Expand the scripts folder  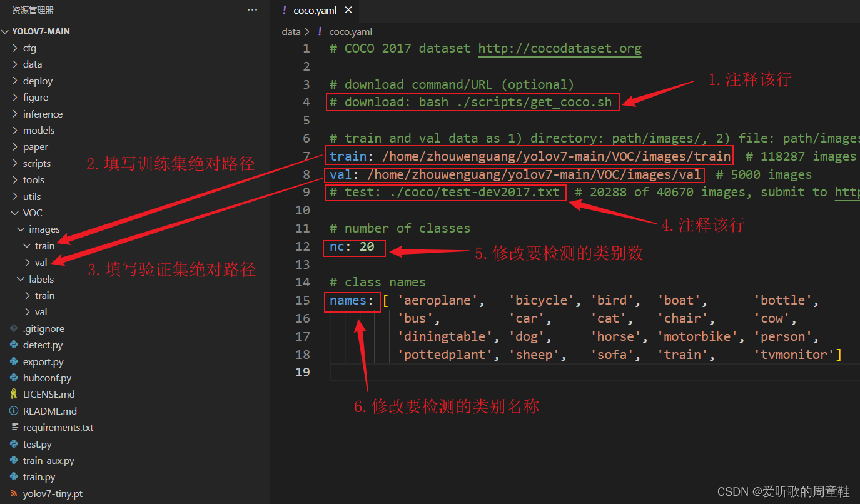tap(16, 164)
